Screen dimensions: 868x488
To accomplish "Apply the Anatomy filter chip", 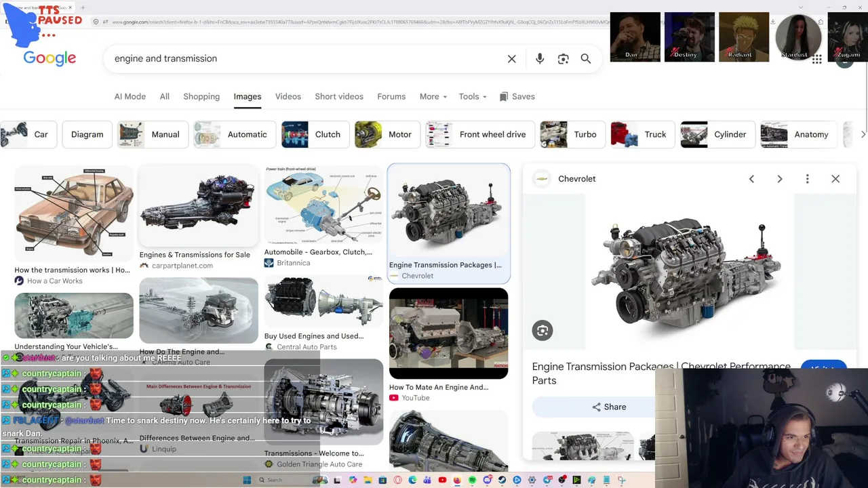I will pyautogui.click(x=799, y=135).
